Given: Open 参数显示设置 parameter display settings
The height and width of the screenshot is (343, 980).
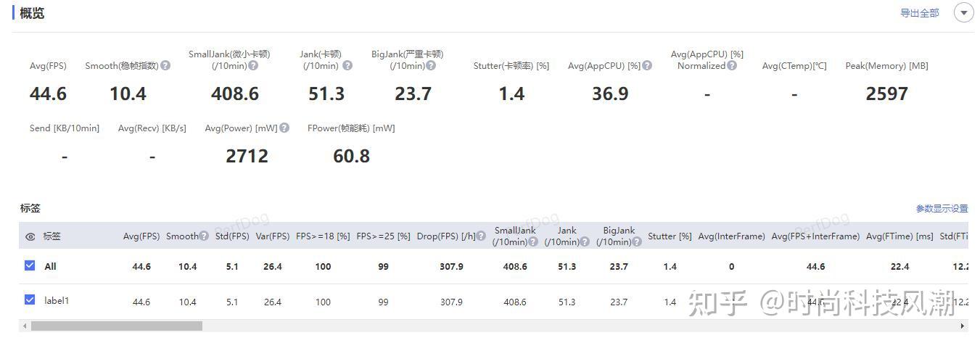Looking at the screenshot, I should tap(942, 209).
